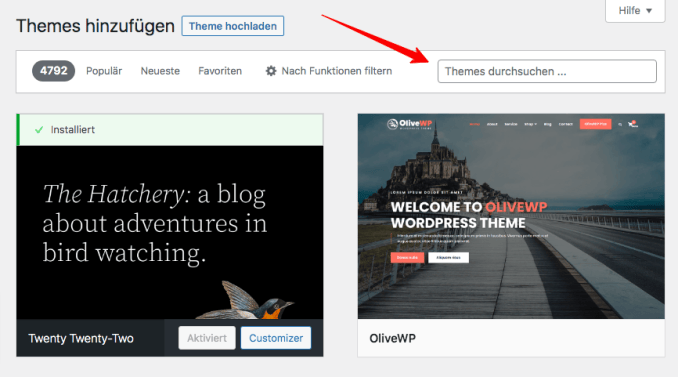
Task: Click the 4792 theme count badge
Action: coord(54,71)
